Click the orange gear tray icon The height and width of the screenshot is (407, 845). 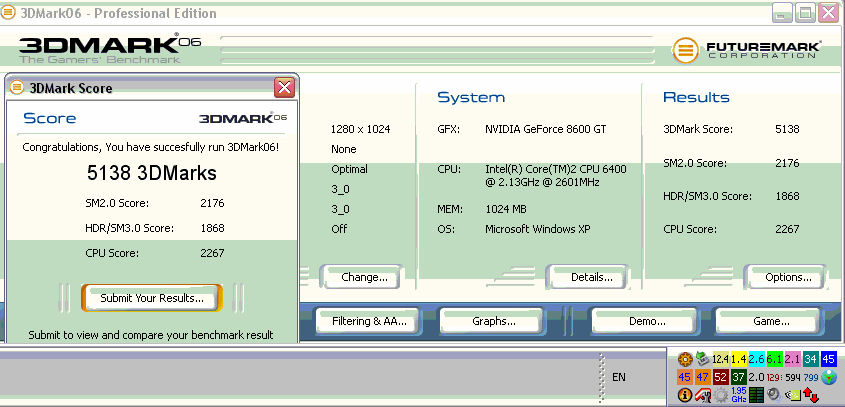tap(685, 359)
